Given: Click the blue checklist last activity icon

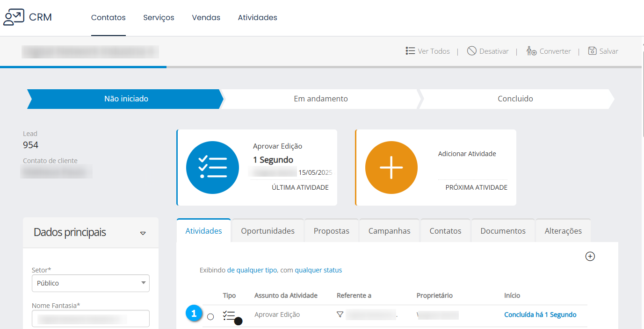Looking at the screenshot, I should pos(212,167).
